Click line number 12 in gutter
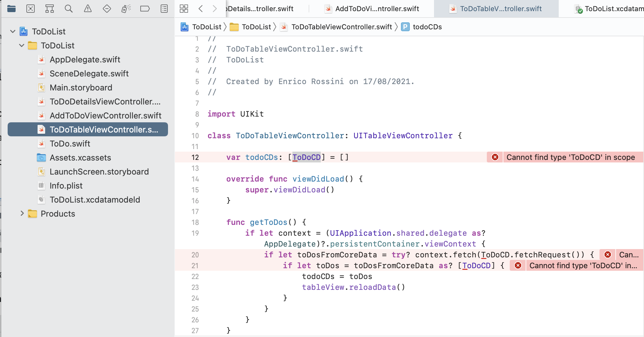The height and width of the screenshot is (337, 644). [x=195, y=157]
